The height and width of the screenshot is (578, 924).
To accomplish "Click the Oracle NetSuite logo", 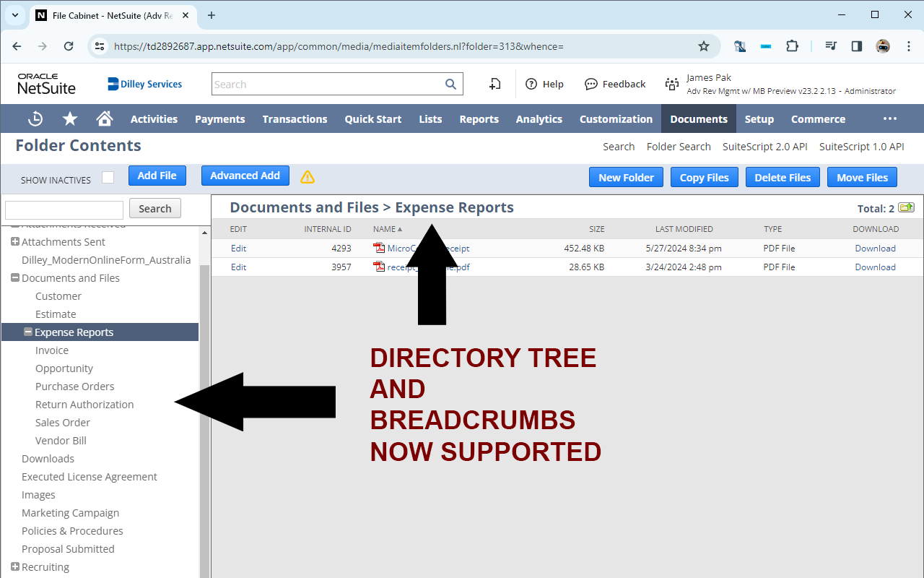I will click(x=46, y=84).
